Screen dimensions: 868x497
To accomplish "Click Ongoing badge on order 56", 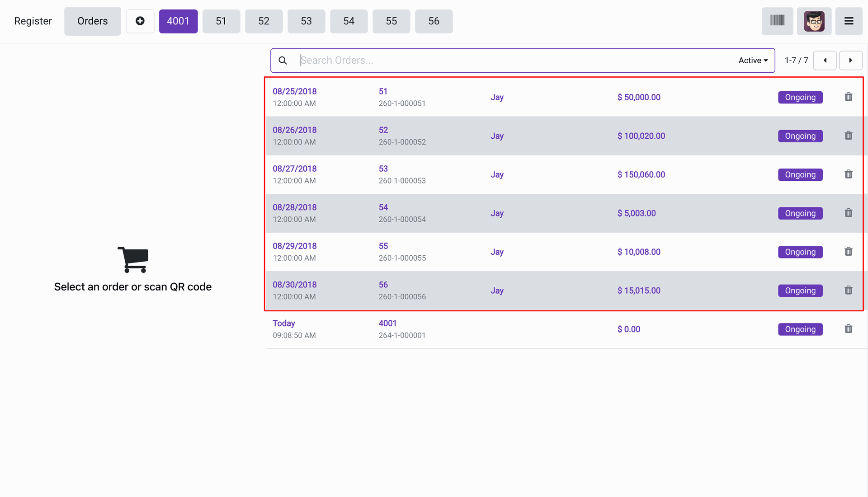I will click(x=800, y=291).
